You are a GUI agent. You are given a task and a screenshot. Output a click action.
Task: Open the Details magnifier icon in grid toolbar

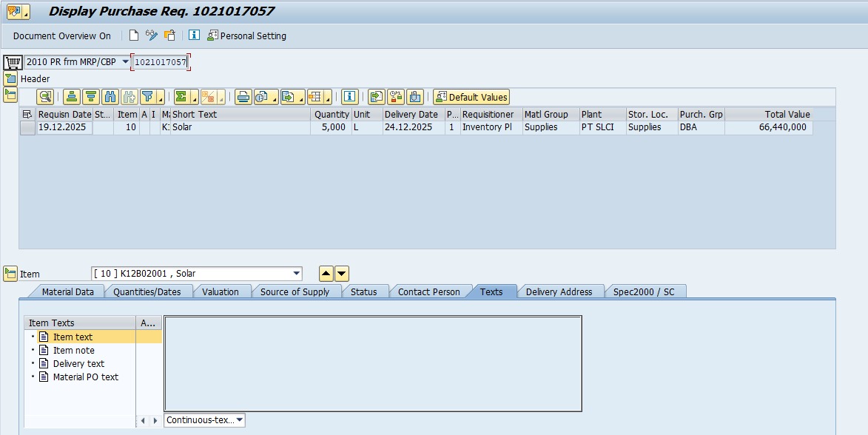[x=45, y=97]
